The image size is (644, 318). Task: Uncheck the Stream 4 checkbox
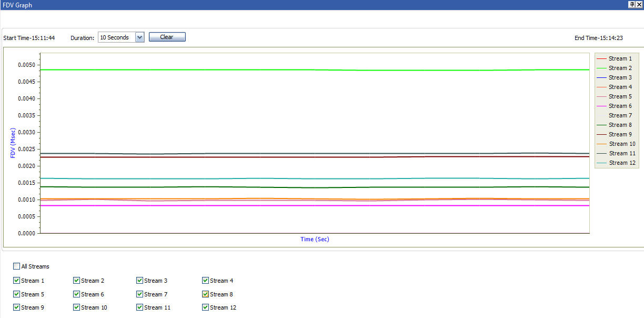206,281
